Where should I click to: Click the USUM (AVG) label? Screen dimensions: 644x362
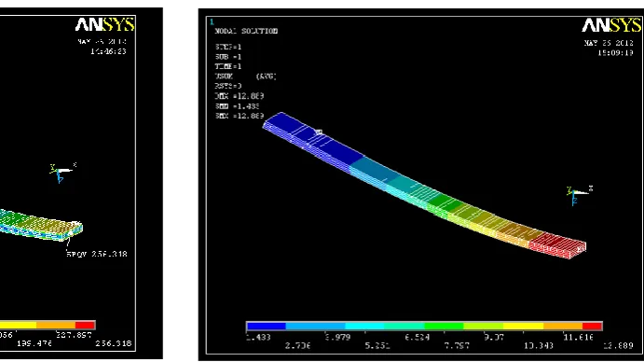(246, 77)
